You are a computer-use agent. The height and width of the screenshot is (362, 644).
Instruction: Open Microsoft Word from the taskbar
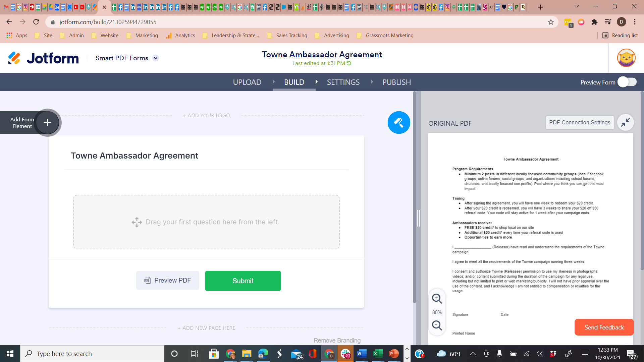pyautogui.click(x=361, y=354)
